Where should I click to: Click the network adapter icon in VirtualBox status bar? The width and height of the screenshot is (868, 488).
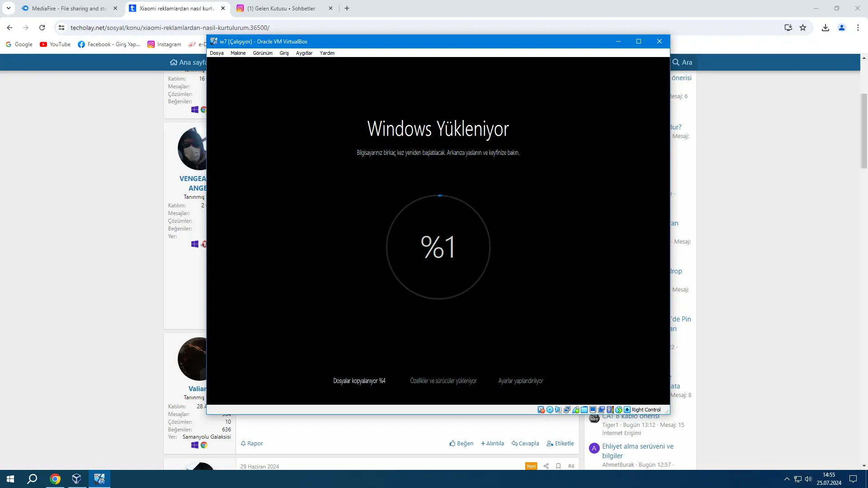tap(567, 410)
